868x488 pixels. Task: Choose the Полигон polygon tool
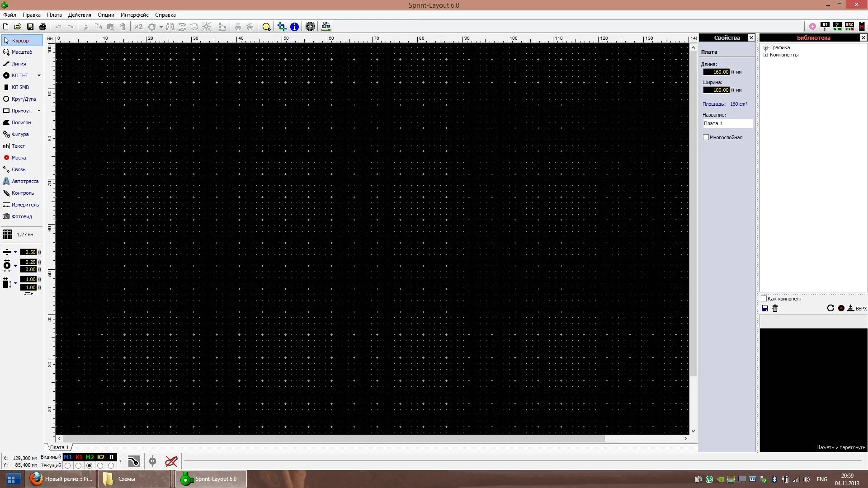click(21, 122)
